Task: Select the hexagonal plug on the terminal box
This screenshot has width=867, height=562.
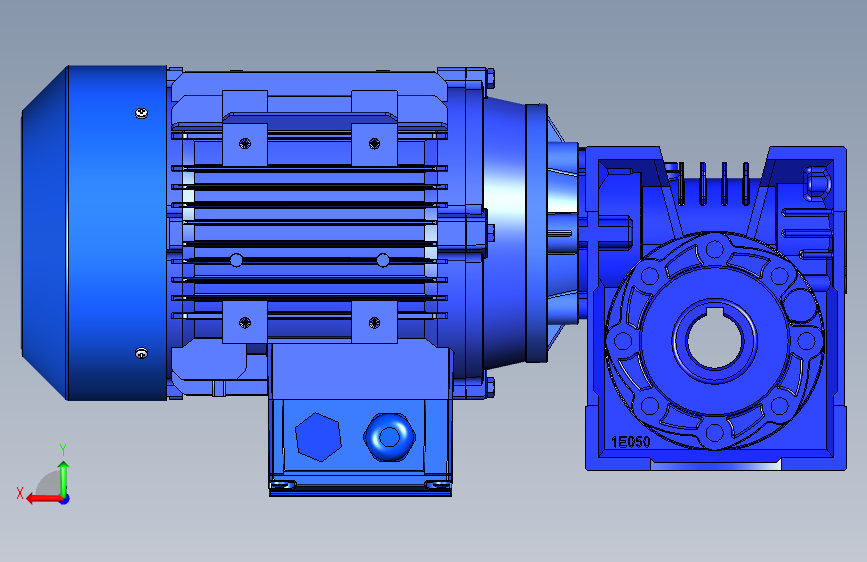Action: 318,437
